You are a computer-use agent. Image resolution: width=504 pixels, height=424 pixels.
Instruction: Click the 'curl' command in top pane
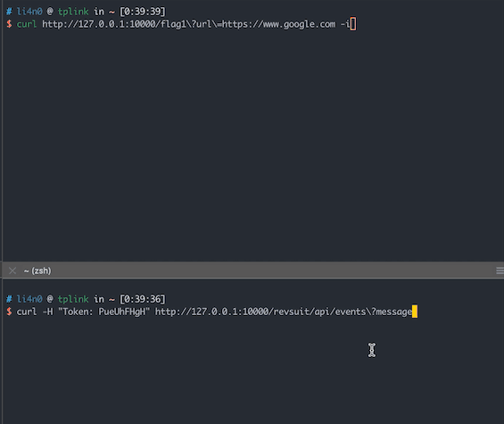tap(27, 24)
